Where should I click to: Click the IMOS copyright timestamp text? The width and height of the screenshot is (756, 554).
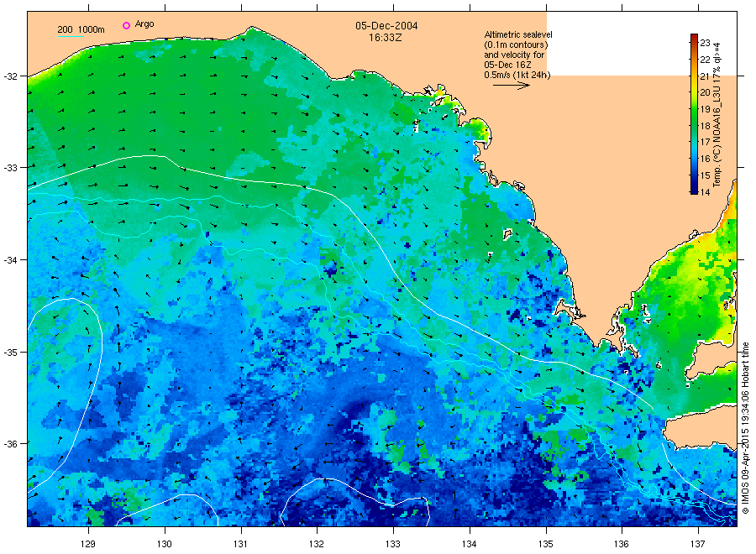745,428
